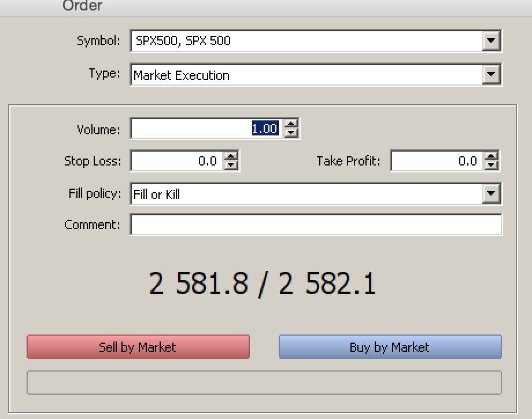Click the Comment text field
This screenshot has width=532, height=419.
coord(316,225)
